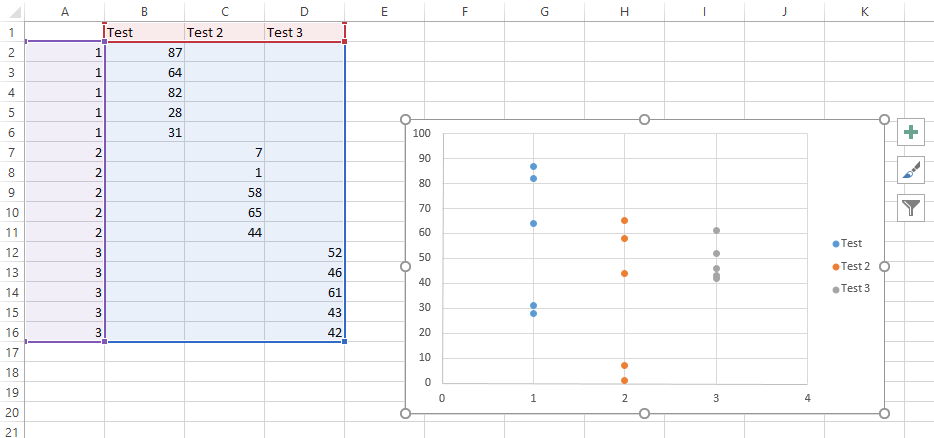The image size is (934, 438).
Task: Select column G header
Action: (544, 11)
